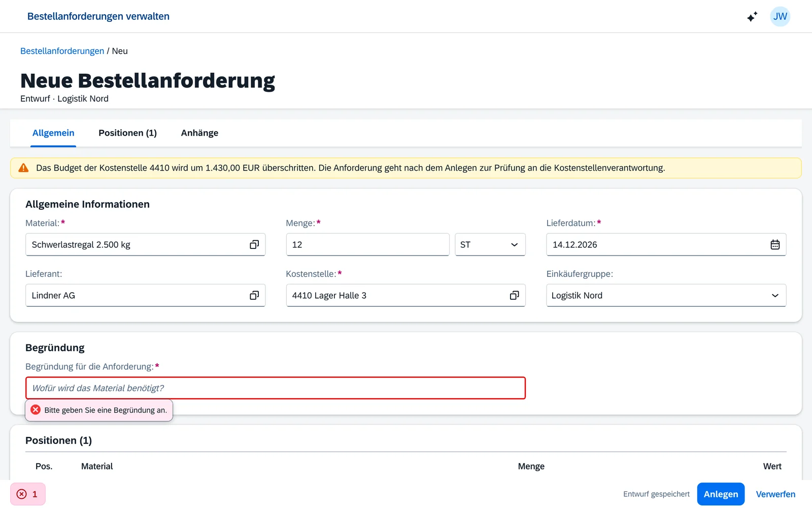Click the Bestellanforderungen verwalten app title
Image resolution: width=812 pixels, height=508 pixels.
tap(98, 16)
